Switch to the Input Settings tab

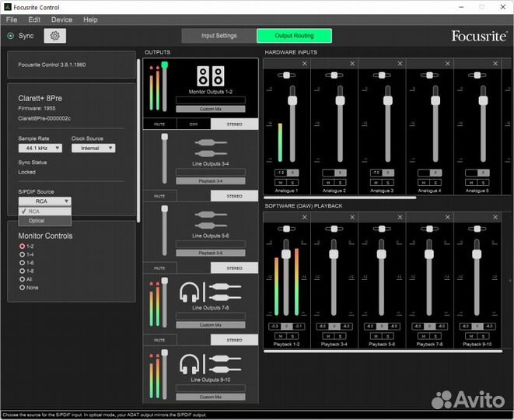point(219,36)
